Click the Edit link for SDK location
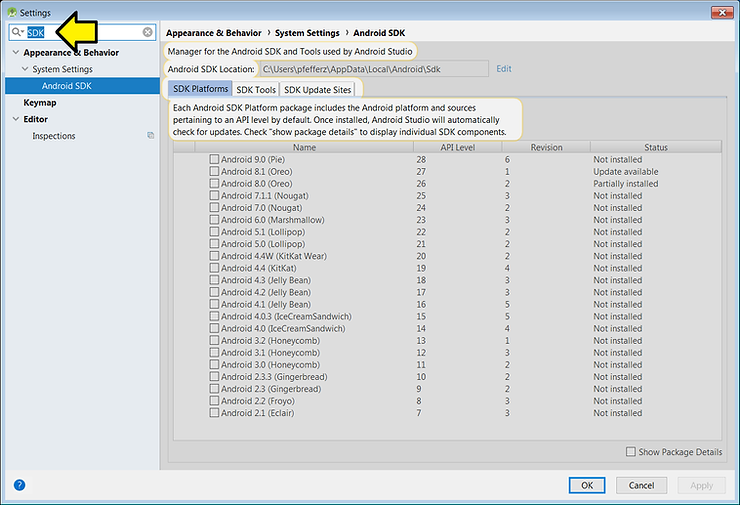740x505 pixels. point(504,69)
